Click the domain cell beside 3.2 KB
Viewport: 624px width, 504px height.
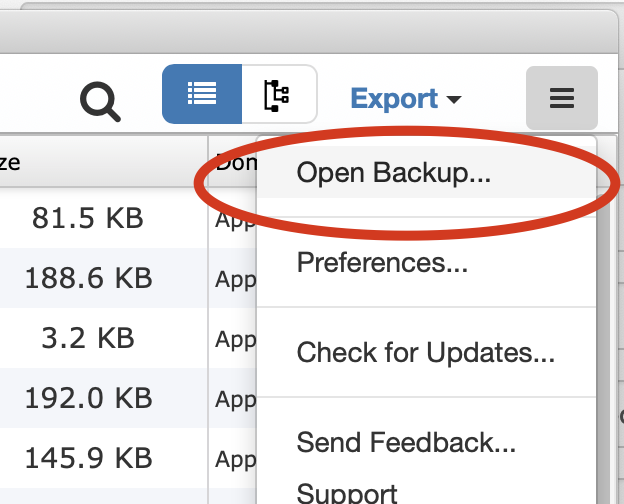(x=234, y=338)
